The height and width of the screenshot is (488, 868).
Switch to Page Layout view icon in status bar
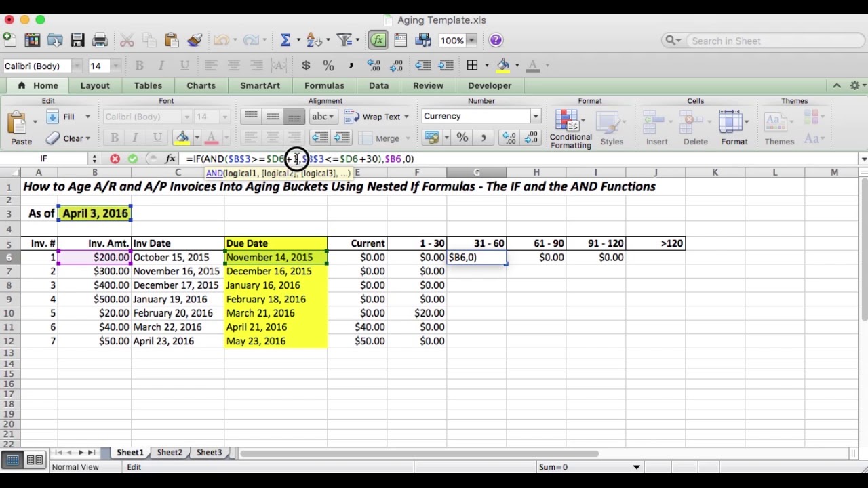tap(35, 460)
